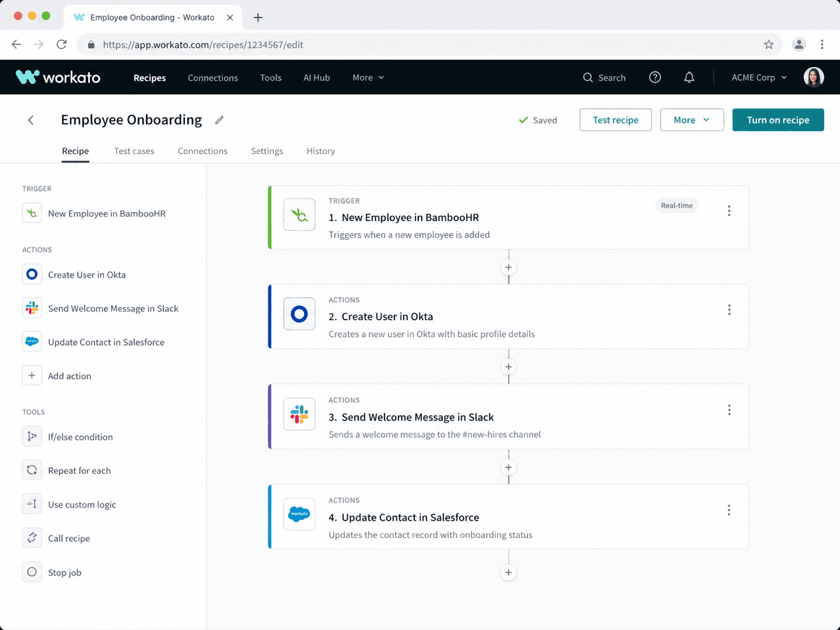Bookmark page with star icon
Viewport: 840px width, 630px height.
(769, 45)
